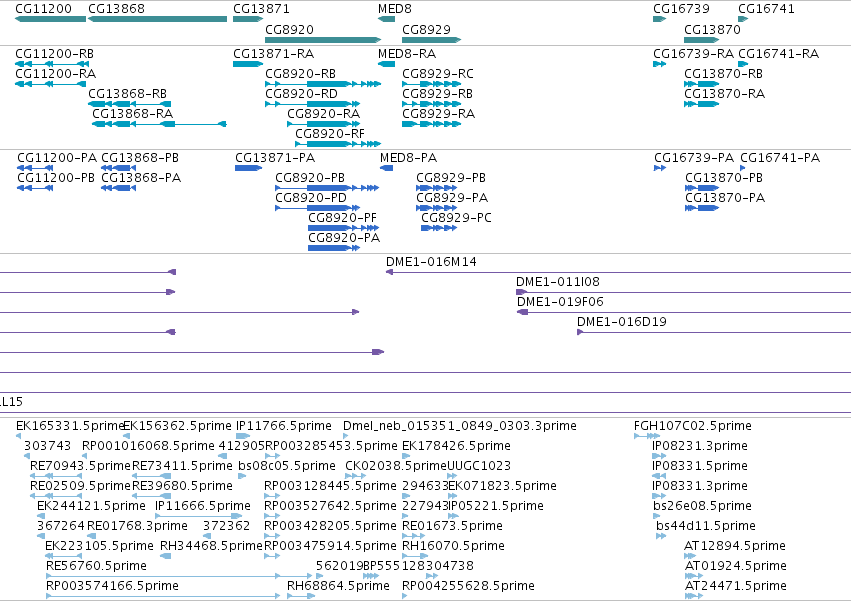Select EST label RE56760.5prime
This screenshot has height=601, width=851.
pos(96,566)
